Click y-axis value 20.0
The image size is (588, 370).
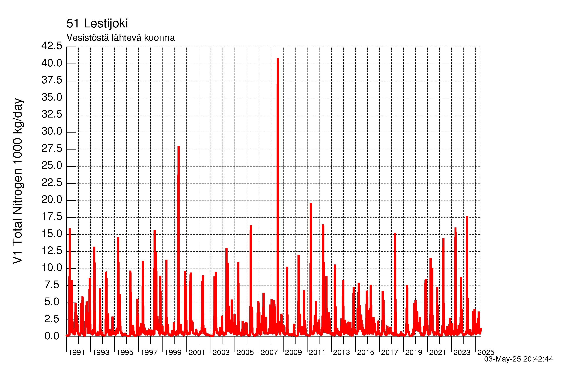click(52, 200)
